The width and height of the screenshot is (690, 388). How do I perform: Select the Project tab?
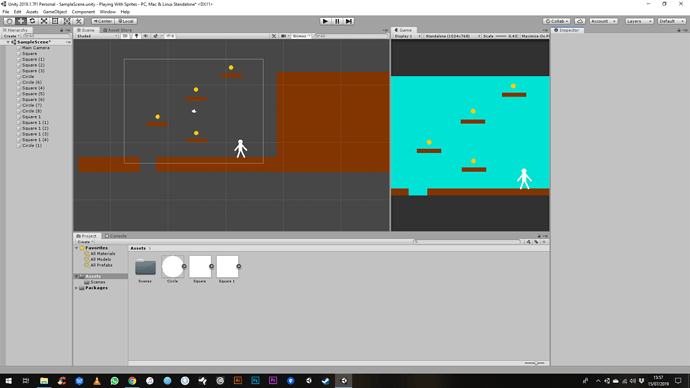point(87,236)
